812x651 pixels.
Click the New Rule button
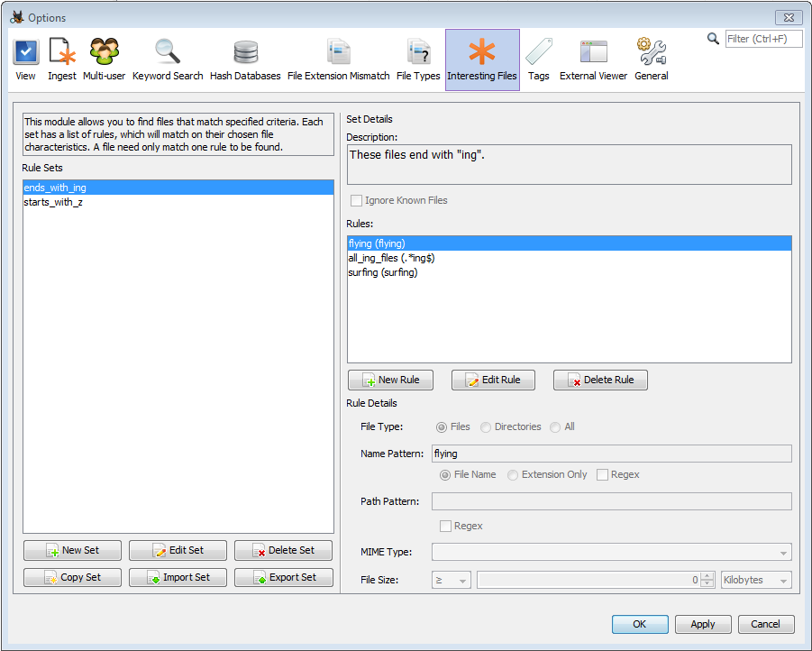click(390, 381)
